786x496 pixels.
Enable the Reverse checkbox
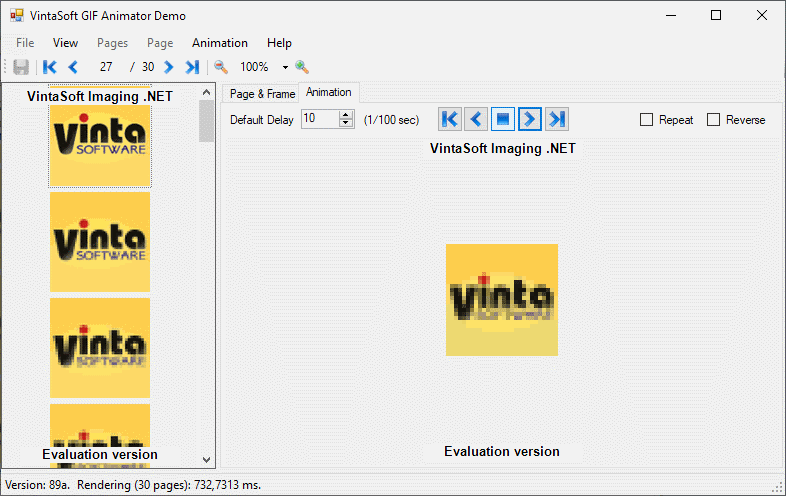pyautogui.click(x=713, y=120)
